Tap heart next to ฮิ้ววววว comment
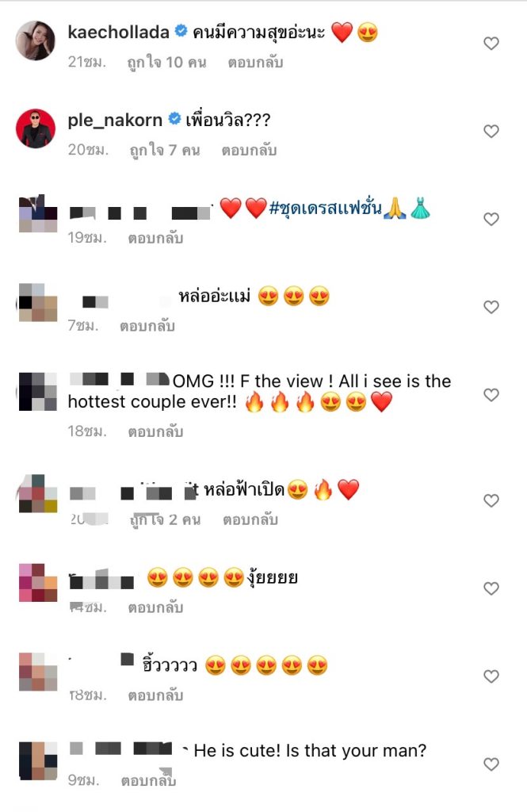 [491, 676]
